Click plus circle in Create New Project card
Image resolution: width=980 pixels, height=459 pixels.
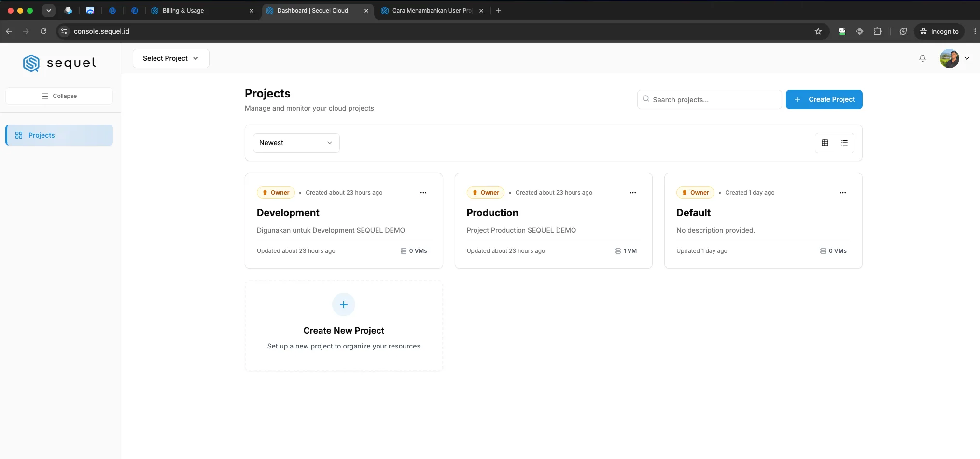click(x=344, y=305)
